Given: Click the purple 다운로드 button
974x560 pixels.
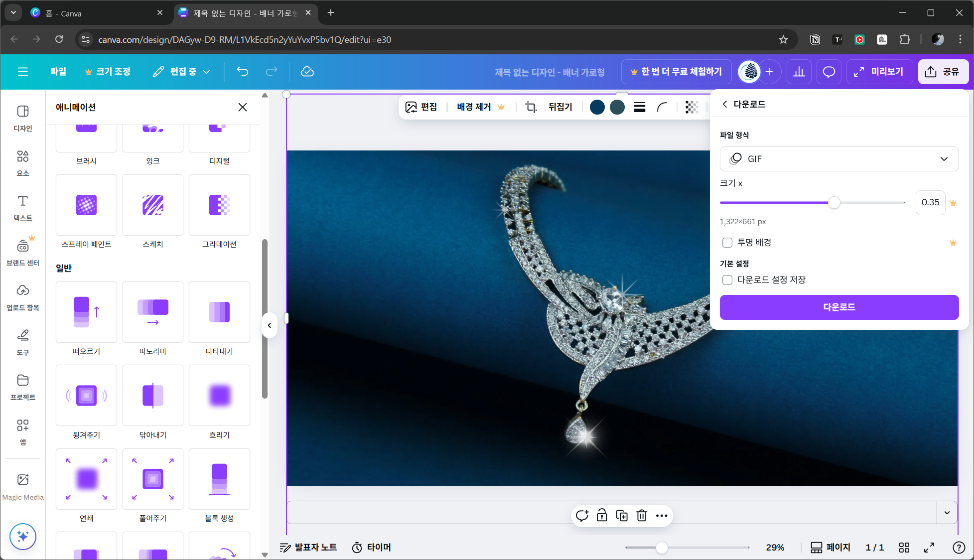Looking at the screenshot, I should [x=839, y=307].
